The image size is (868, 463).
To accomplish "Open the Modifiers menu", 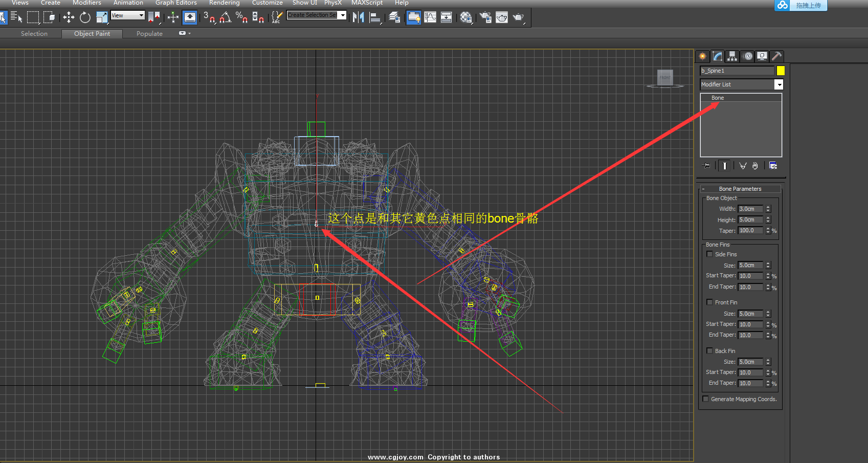I will pos(87,3).
